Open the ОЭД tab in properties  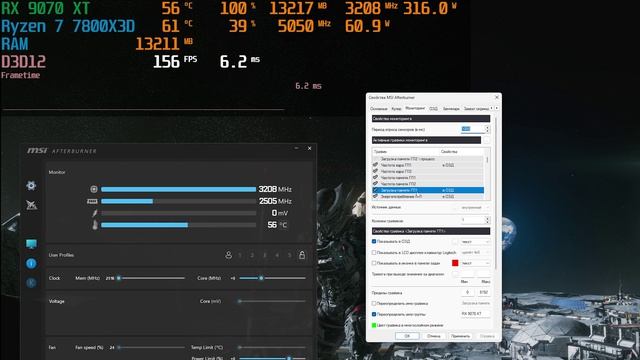(x=433, y=109)
